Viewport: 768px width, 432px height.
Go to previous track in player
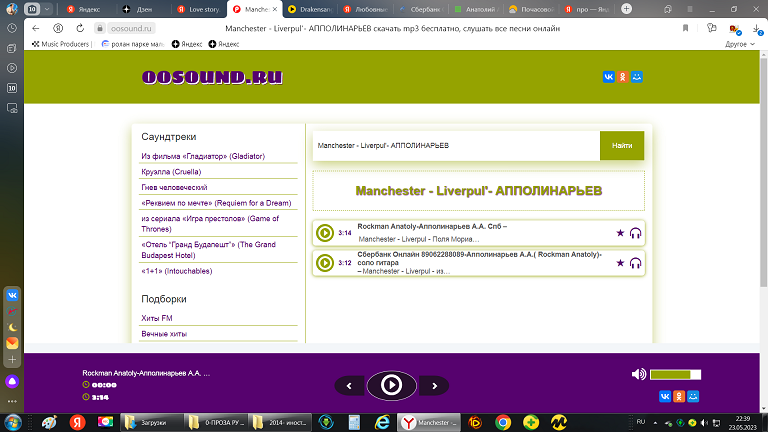(349, 386)
